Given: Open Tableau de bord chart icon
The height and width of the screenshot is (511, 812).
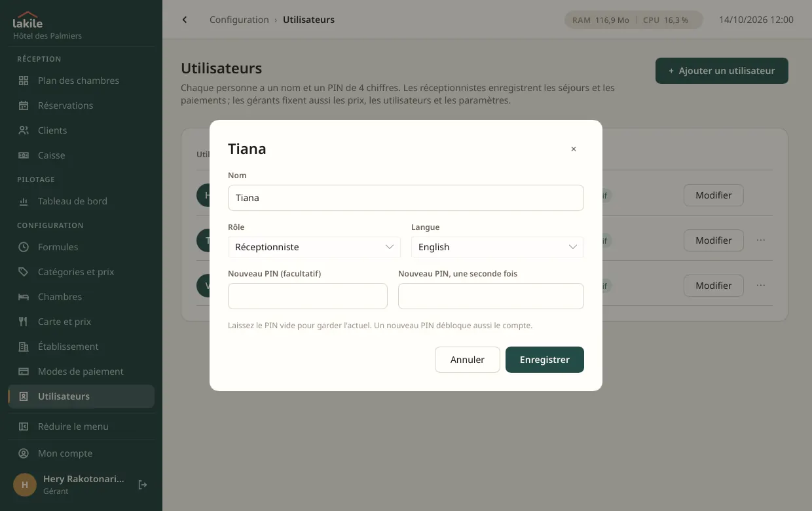Looking at the screenshot, I should pos(24,201).
